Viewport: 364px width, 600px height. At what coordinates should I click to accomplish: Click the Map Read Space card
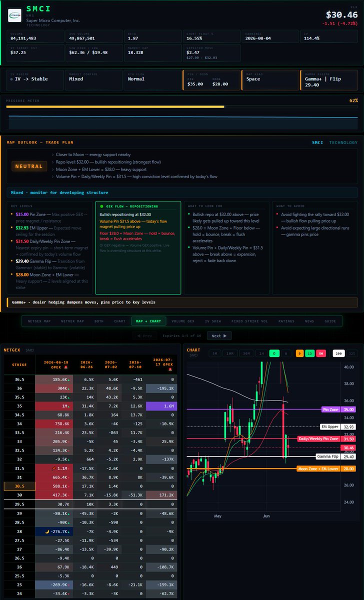coord(269,80)
